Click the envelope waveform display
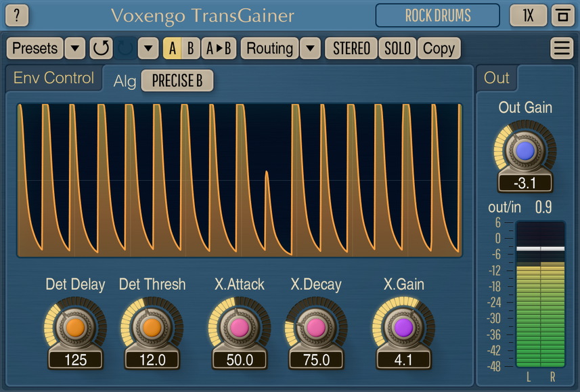Screen dimensions: 580x392 240,180
